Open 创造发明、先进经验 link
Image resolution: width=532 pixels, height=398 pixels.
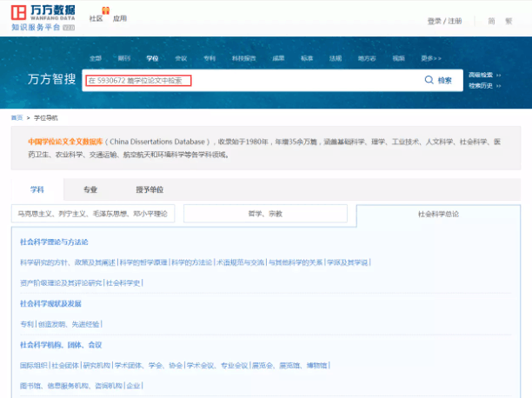pyautogui.click(x=69, y=324)
